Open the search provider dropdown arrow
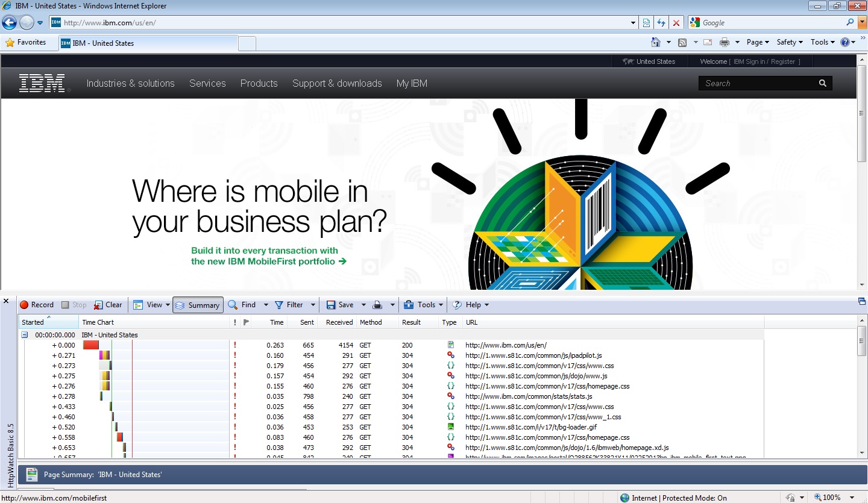Image resolution: width=868 pixels, height=503 pixels. point(861,23)
